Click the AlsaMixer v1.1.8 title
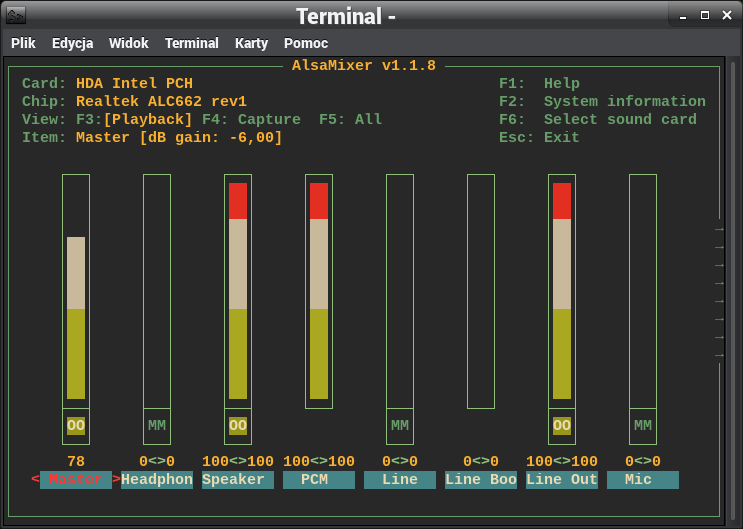743x529 pixels. pyautogui.click(x=364, y=65)
